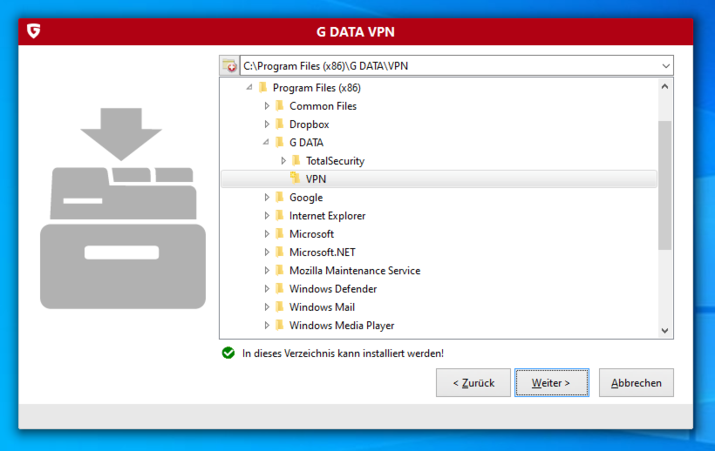The image size is (715, 451).
Task: Continue with the Weiter button
Action: 551,383
